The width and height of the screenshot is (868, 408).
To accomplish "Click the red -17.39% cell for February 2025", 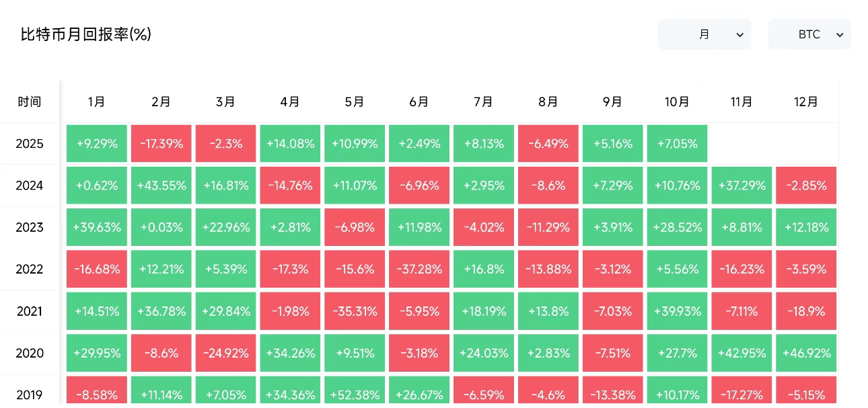I will [x=161, y=144].
